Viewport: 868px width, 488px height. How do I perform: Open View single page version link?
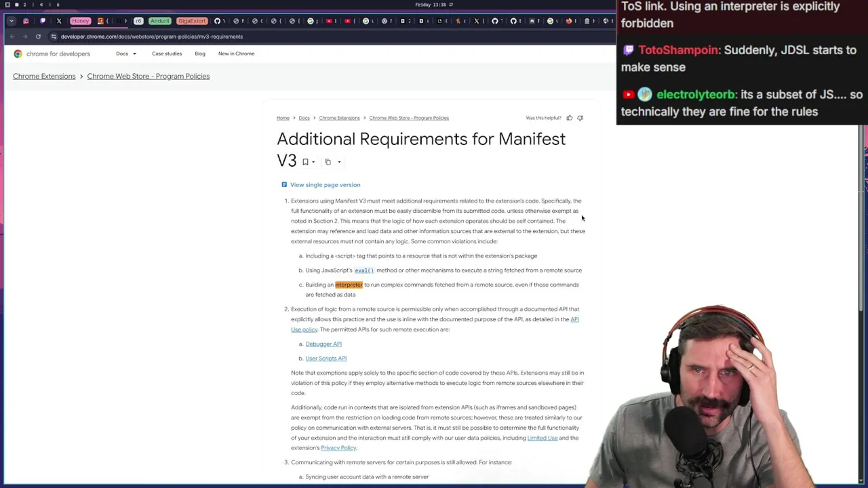(x=325, y=184)
